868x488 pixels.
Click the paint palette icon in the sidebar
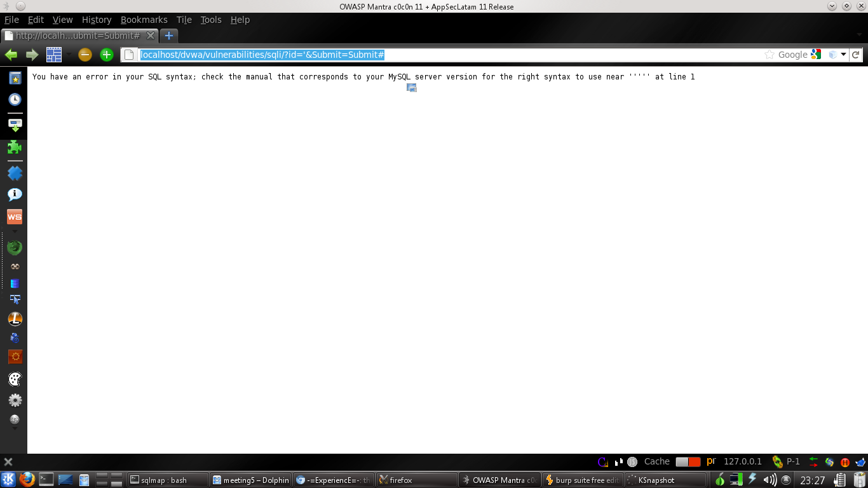(x=15, y=378)
